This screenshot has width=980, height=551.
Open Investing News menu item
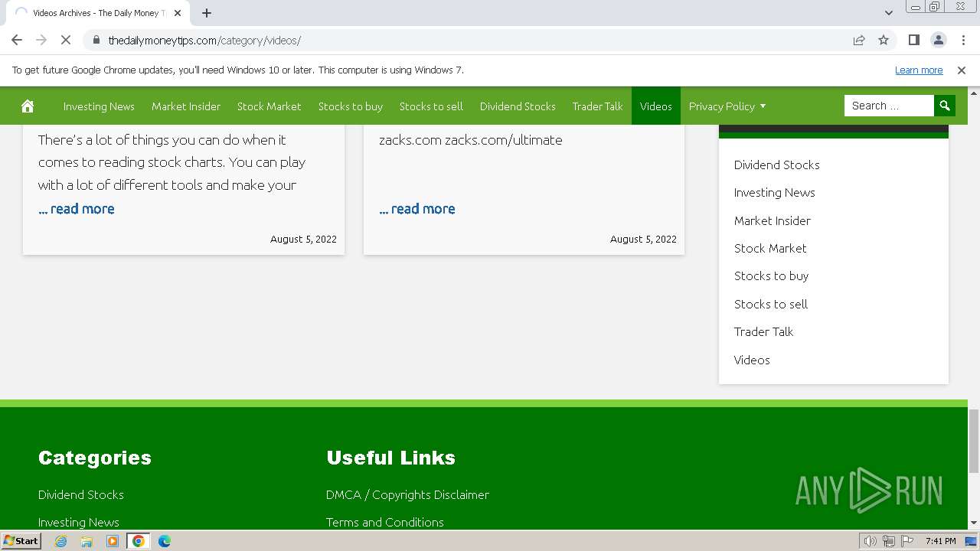99,106
